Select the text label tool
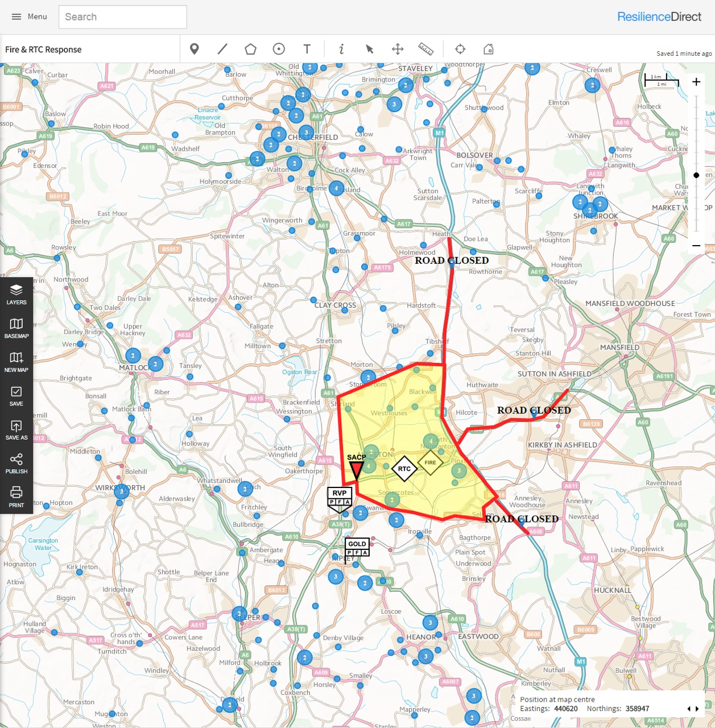This screenshot has width=715, height=728. (x=307, y=49)
